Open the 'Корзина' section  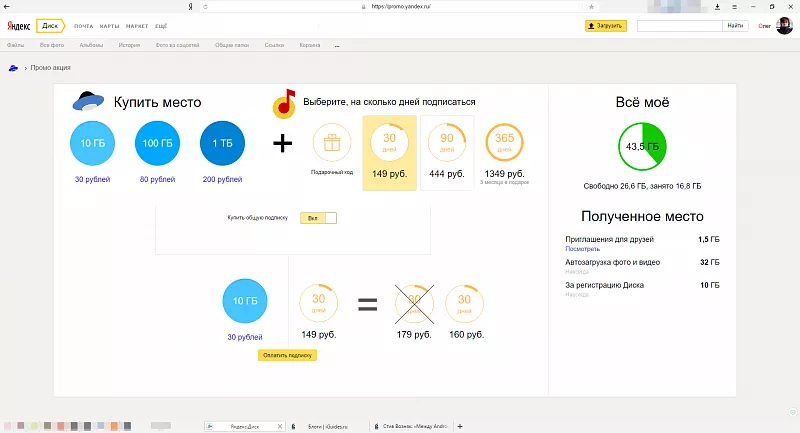point(310,45)
